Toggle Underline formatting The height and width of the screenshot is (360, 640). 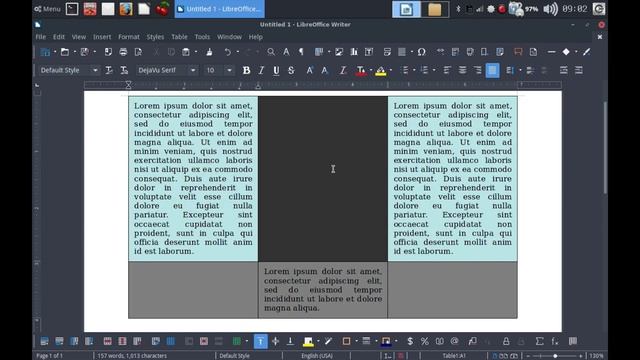point(276,70)
